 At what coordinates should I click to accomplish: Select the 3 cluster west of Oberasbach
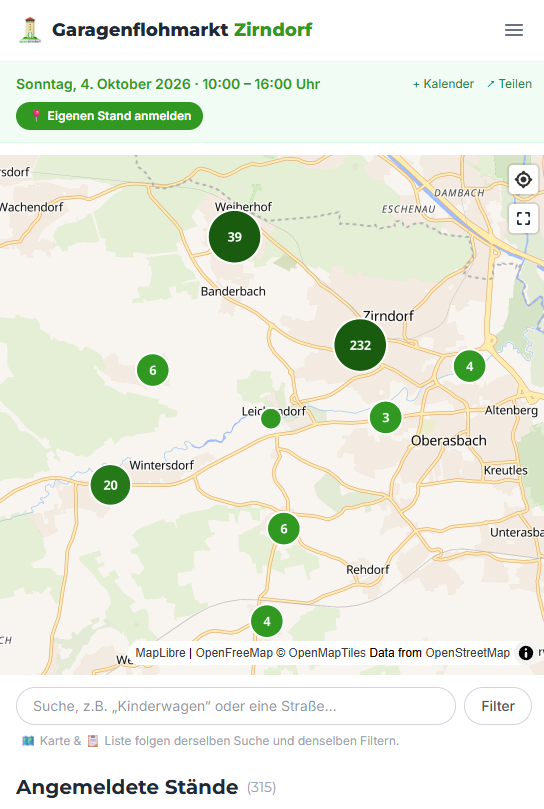click(386, 417)
